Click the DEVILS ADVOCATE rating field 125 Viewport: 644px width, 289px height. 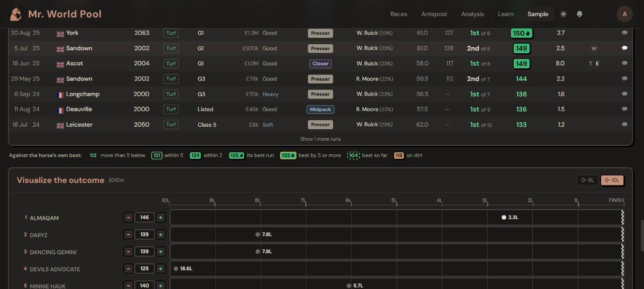(144, 268)
